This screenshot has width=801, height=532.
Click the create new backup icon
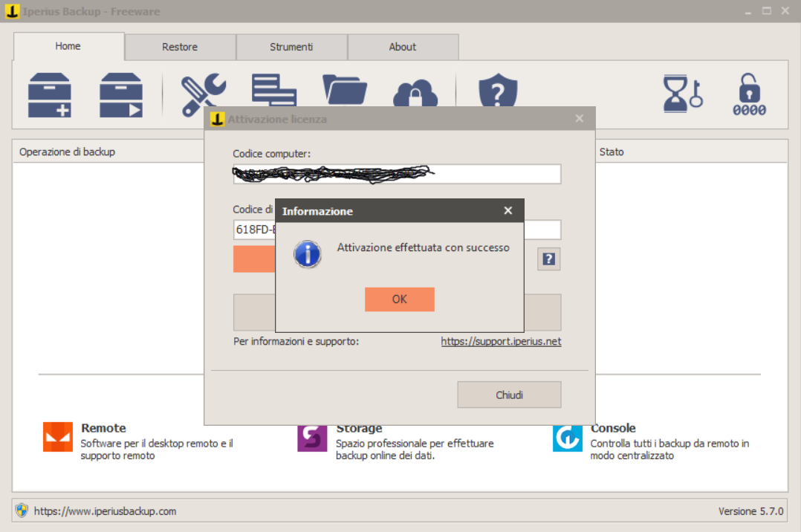click(x=49, y=95)
